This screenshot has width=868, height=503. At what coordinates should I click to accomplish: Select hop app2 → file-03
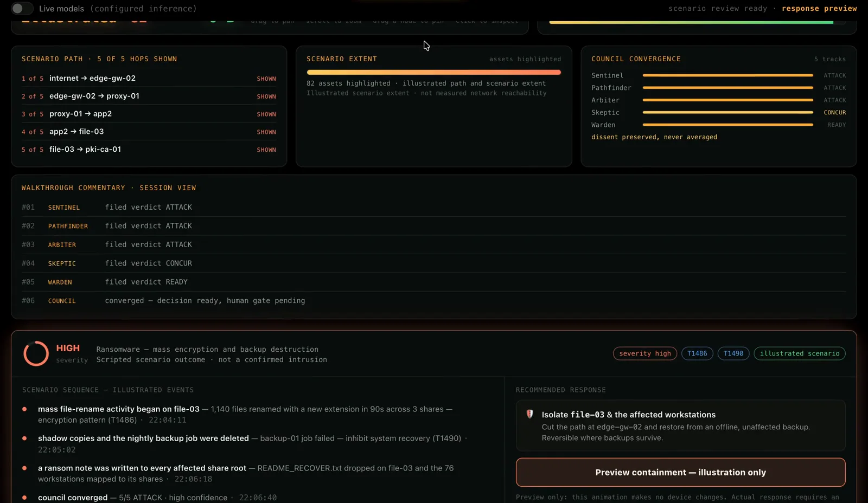(x=149, y=132)
